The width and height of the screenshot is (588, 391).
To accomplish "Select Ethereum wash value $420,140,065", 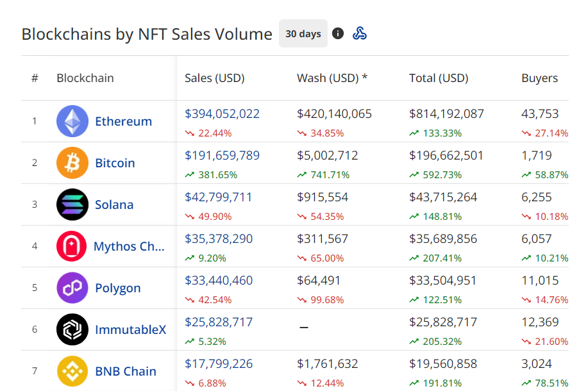I will click(x=334, y=113).
